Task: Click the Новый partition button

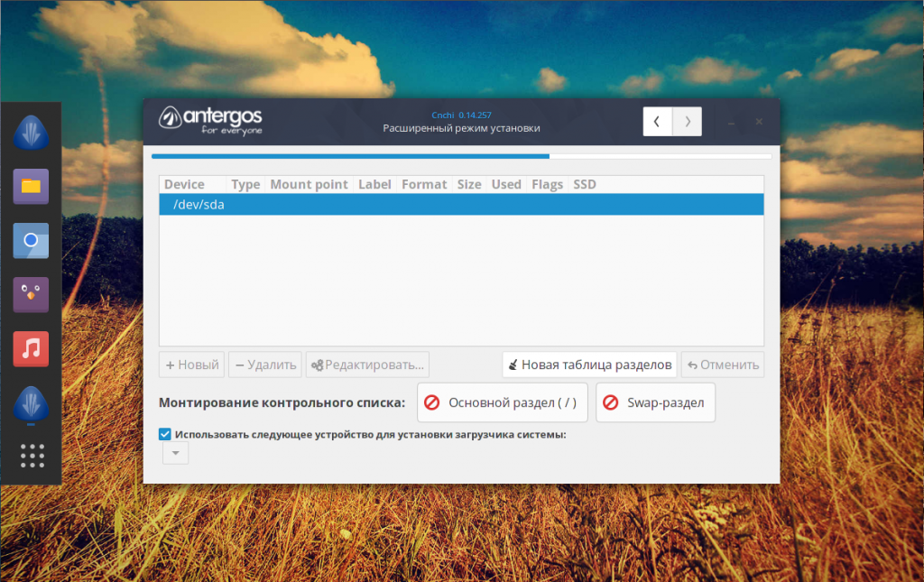Action: 191,365
